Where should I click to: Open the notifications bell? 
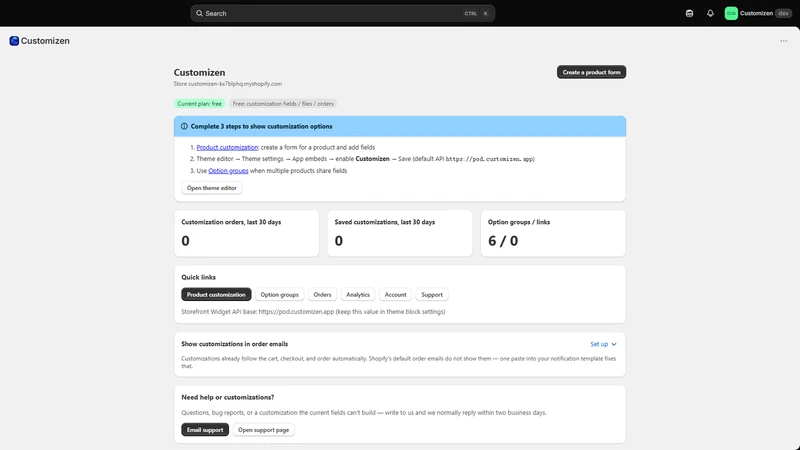(x=710, y=13)
